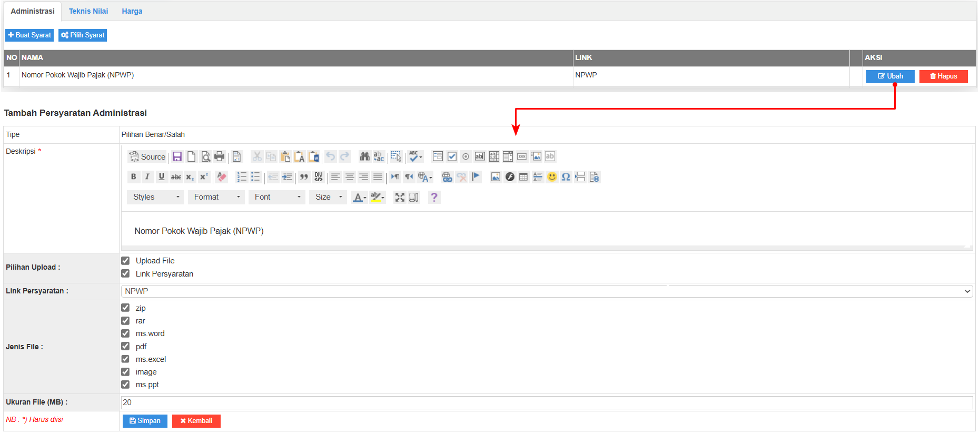Viewport: 980px width, 433px height.
Task: Click the Print icon in editor toolbar
Action: (x=220, y=156)
